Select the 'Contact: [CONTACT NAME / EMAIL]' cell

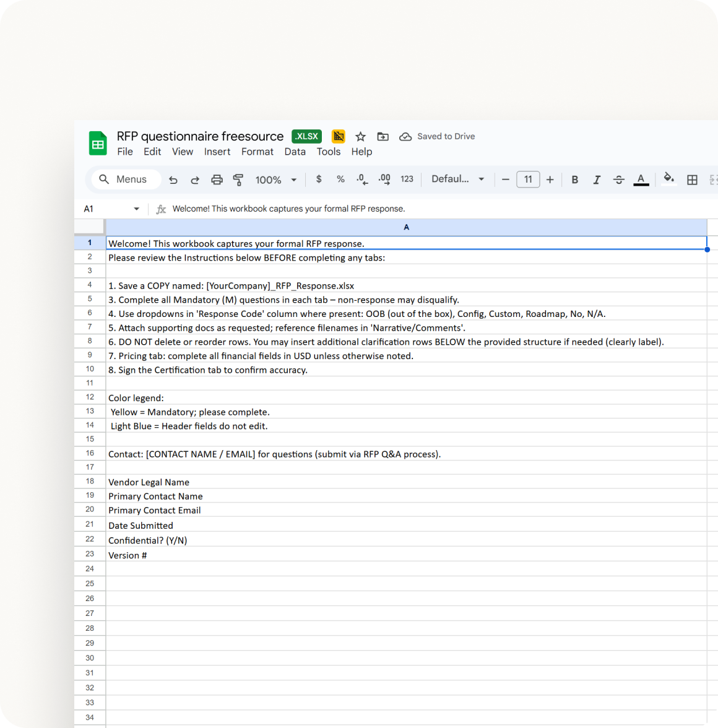(406, 454)
